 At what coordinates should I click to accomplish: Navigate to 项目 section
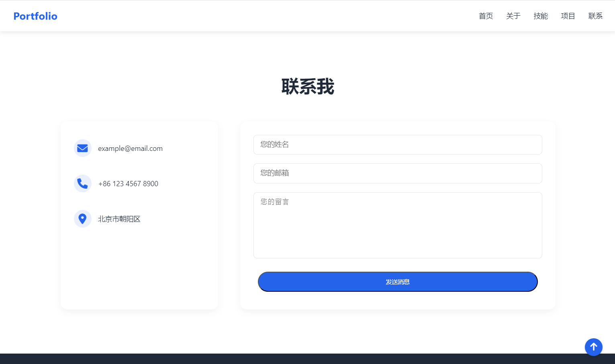coord(568,16)
